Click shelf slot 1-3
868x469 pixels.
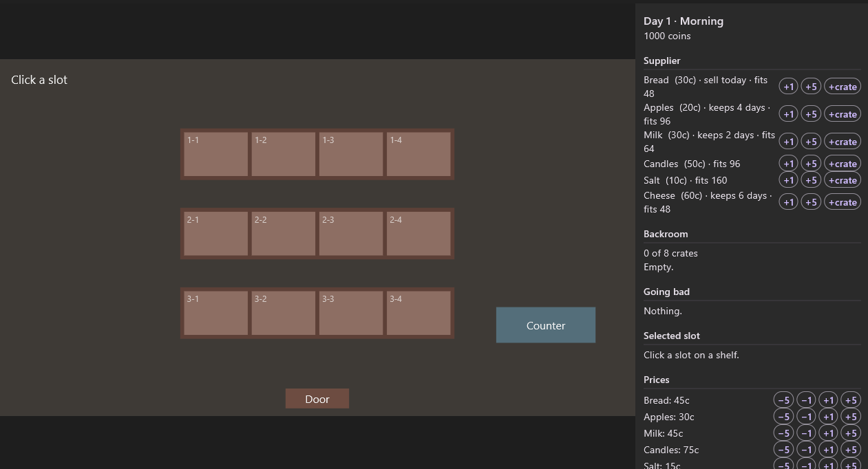[x=351, y=154]
